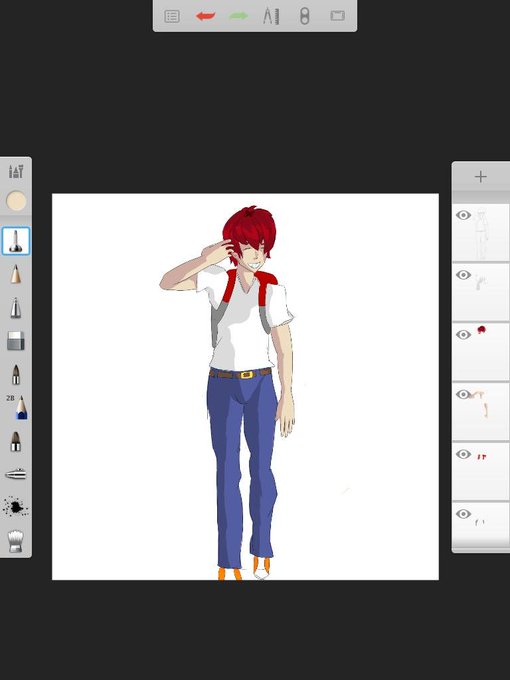Add a new layer with plus button
Image resolution: width=510 pixels, height=680 pixels.
tap(481, 177)
